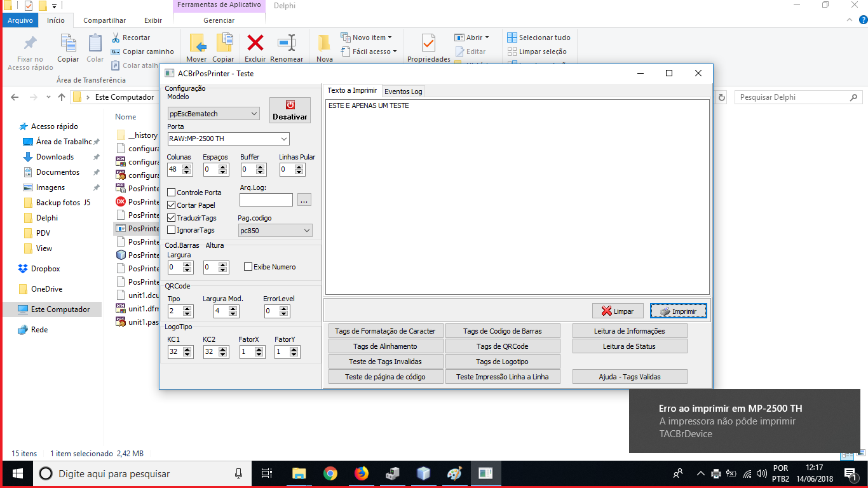
Task: Click the Buffer spinner field
Action: (x=254, y=170)
